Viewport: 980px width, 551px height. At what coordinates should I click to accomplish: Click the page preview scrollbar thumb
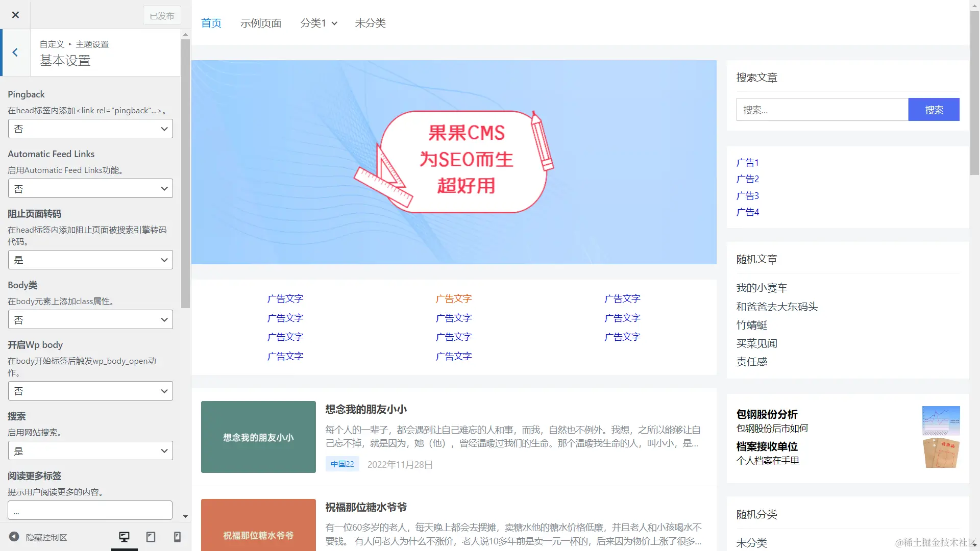click(974, 93)
